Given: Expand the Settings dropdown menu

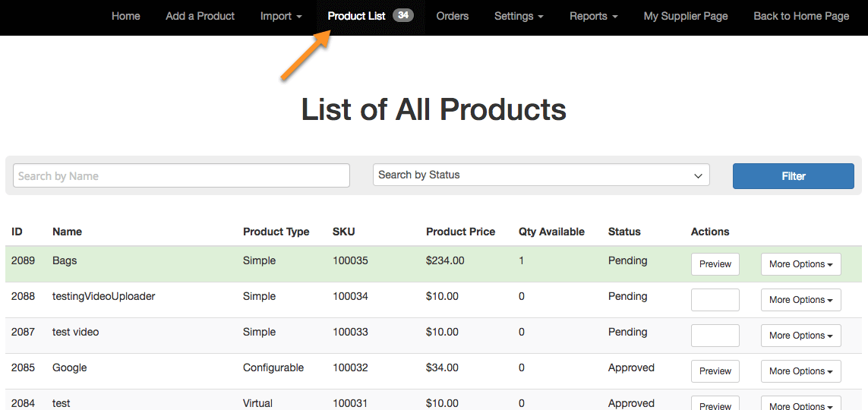Looking at the screenshot, I should 519,16.
